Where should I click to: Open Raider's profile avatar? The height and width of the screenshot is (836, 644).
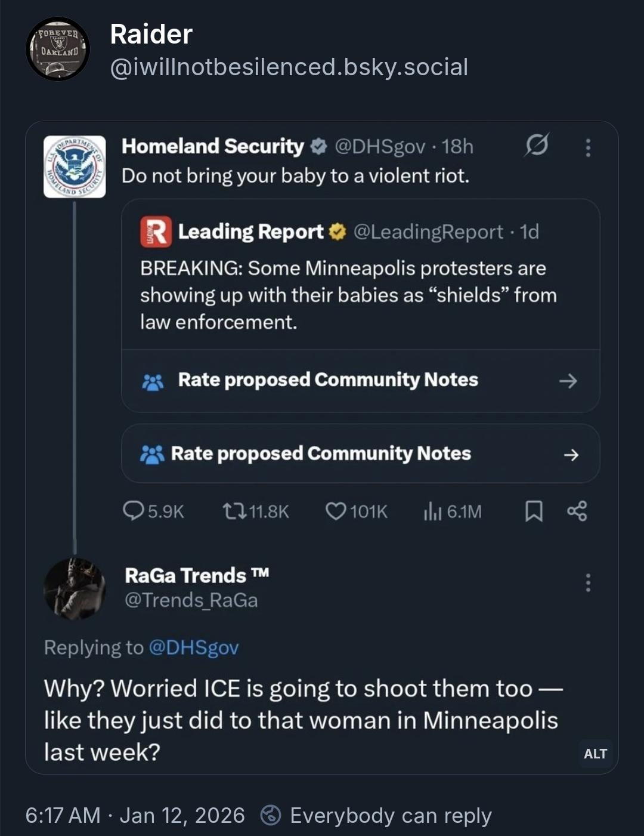pos(58,49)
